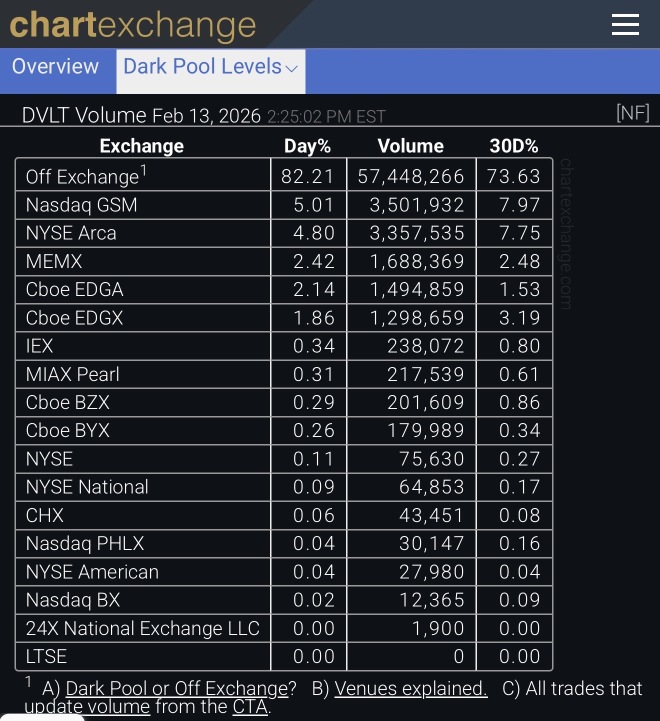Open the Venues explained link
The width and height of the screenshot is (660, 721).
(x=411, y=689)
